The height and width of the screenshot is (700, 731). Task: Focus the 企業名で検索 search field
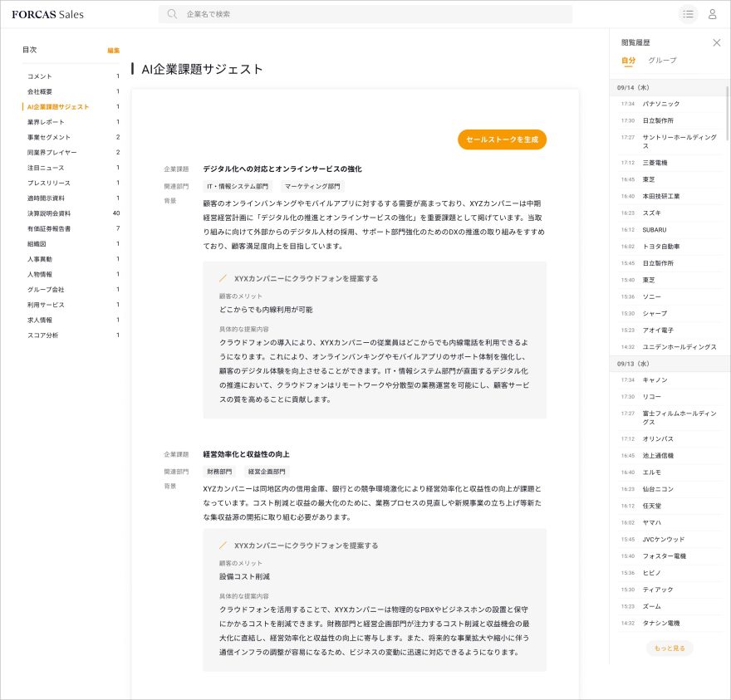click(365, 14)
